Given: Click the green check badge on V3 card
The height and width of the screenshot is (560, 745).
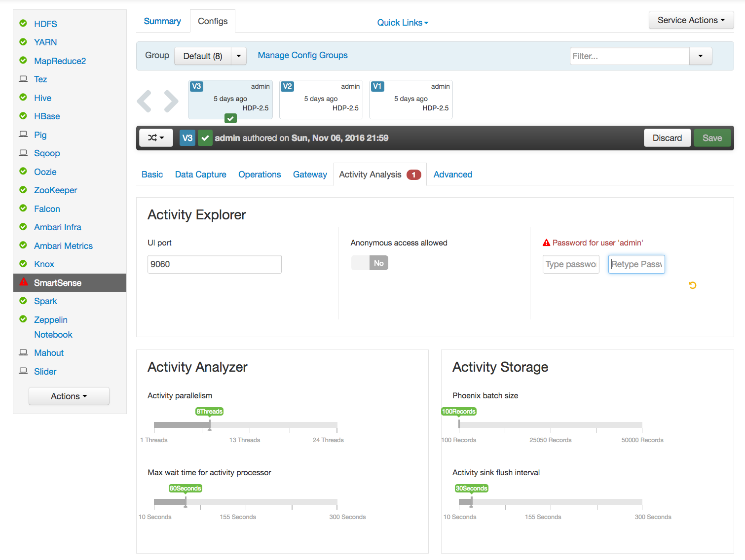Looking at the screenshot, I should (230, 118).
